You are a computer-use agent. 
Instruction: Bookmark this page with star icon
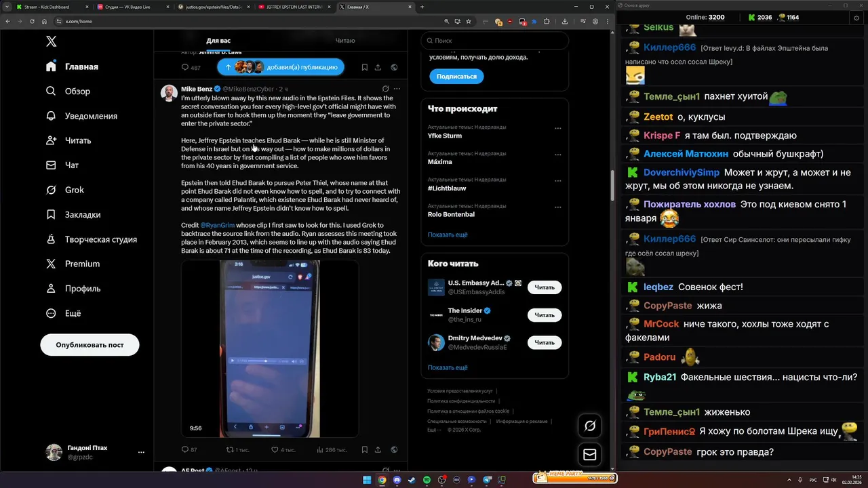pos(469,21)
